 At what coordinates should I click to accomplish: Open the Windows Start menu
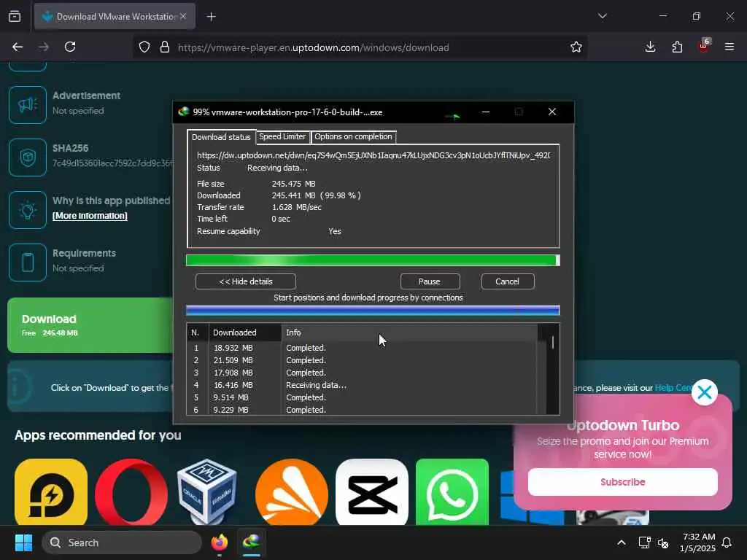point(23,542)
